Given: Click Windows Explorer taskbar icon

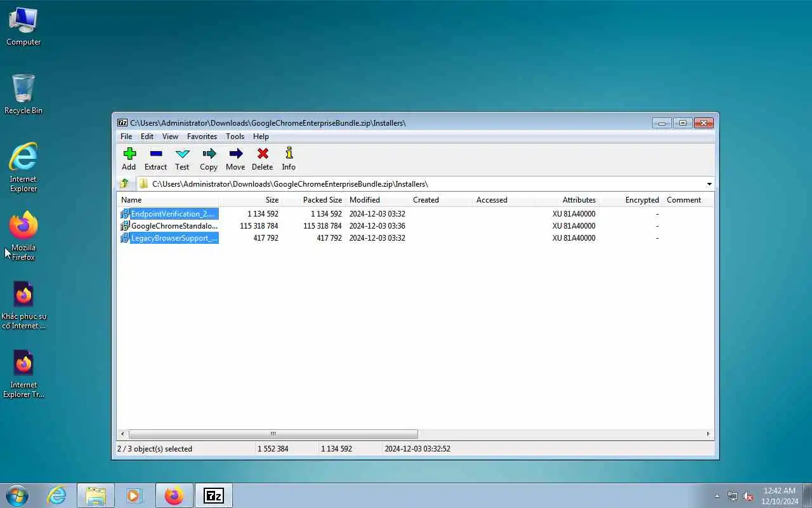Looking at the screenshot, I should point(96,495).
